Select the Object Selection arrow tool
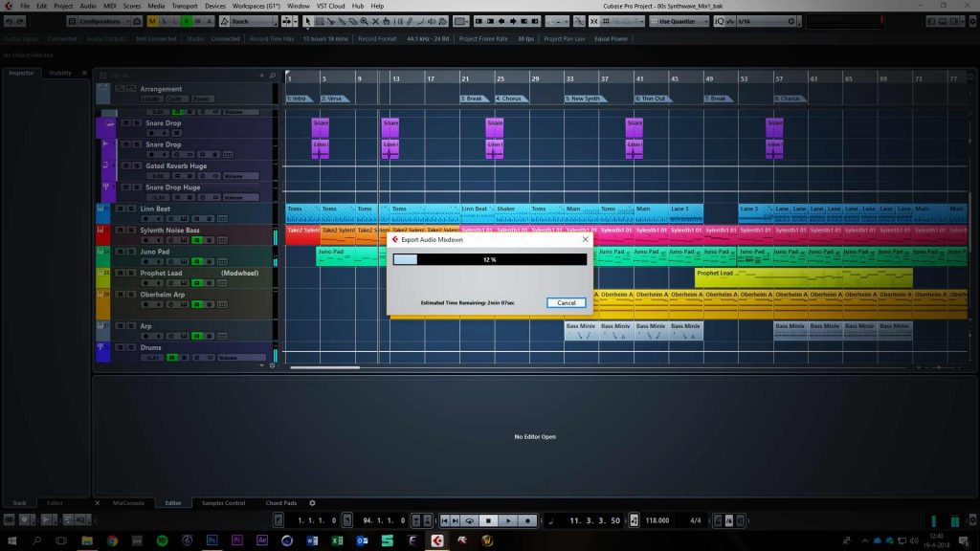 click(308, 21)
